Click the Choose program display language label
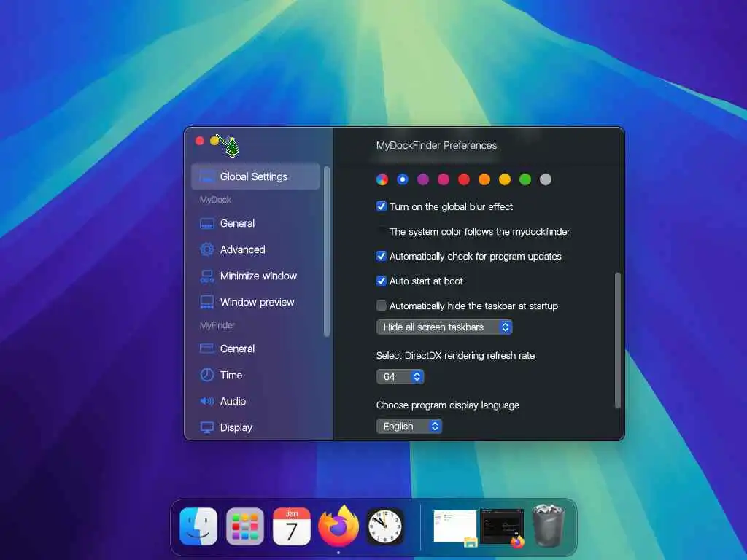Viewport: 747px width, 560px height. click(x=448, y=405)
